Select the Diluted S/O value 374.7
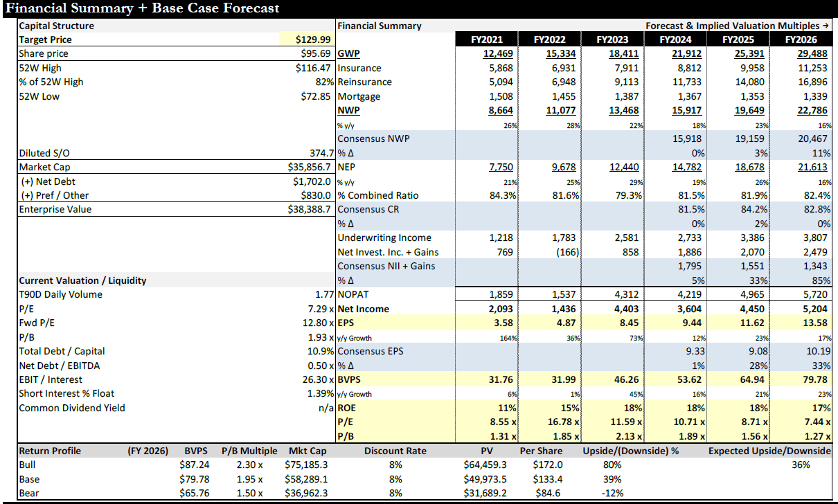The height and width of the screenshot is (504, 838). pos(322,153)
